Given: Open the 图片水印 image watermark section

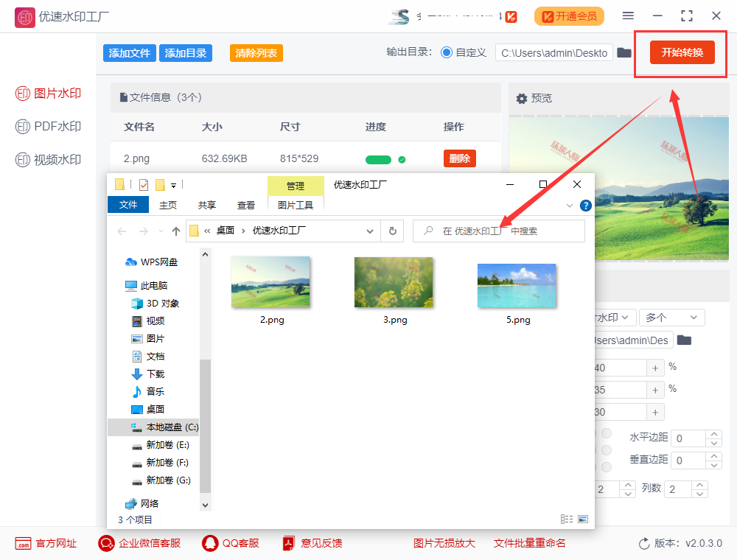Looking at the screenshot, I should 48,94.
